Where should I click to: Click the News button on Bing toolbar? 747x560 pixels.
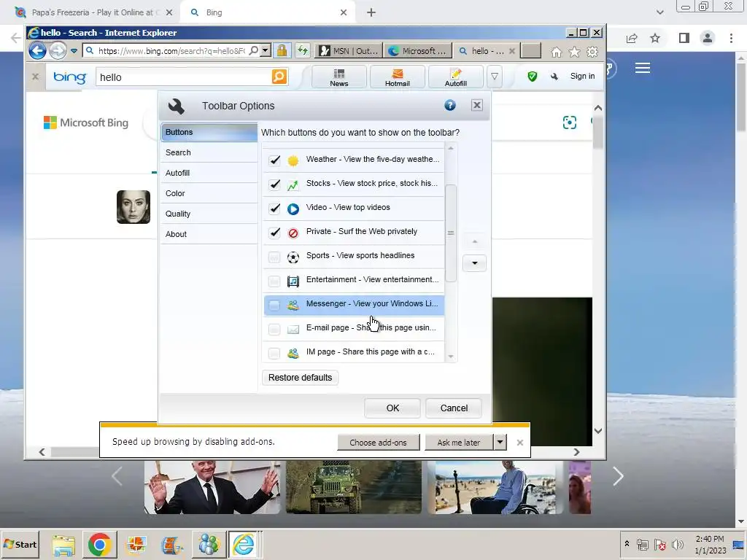pos(338,77)
